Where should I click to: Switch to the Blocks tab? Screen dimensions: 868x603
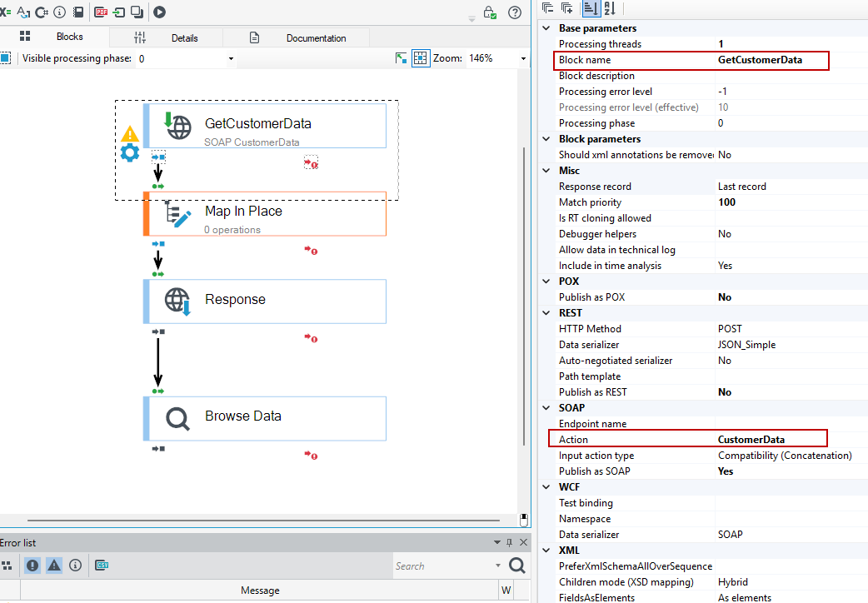[53, 37]
